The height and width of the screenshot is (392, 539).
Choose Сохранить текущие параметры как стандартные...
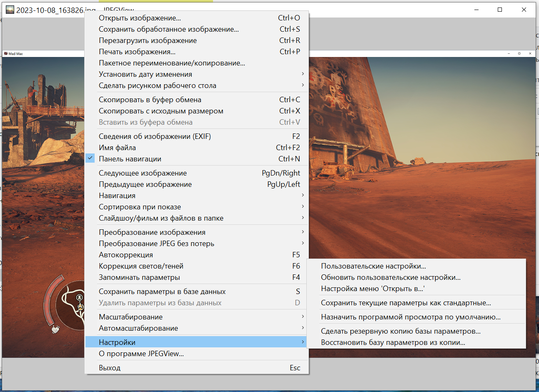click(416, 303)
